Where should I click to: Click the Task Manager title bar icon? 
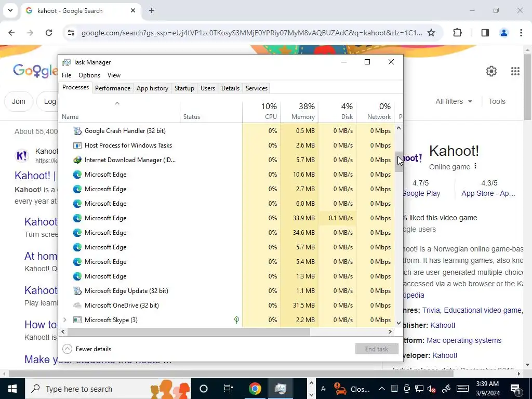[66, 62]
